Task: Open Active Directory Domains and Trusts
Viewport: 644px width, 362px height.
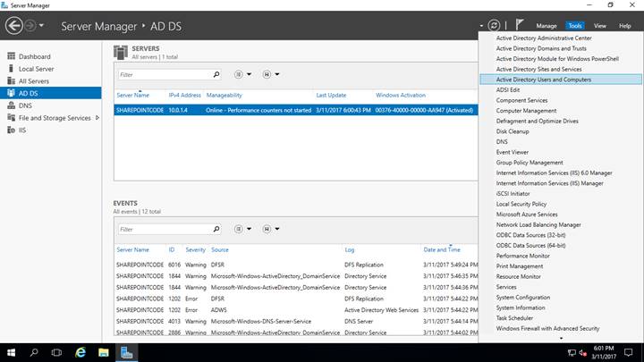Action: pos(541,48)
